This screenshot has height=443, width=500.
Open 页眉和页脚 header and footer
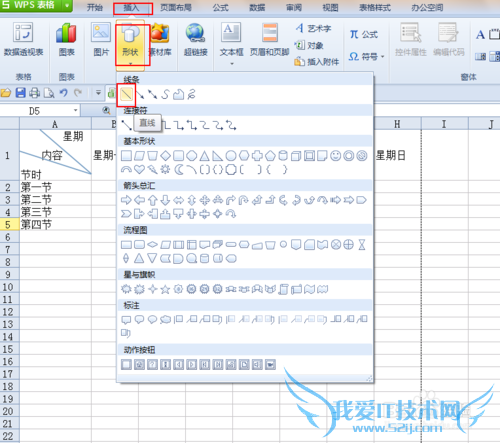pos(270,39)
